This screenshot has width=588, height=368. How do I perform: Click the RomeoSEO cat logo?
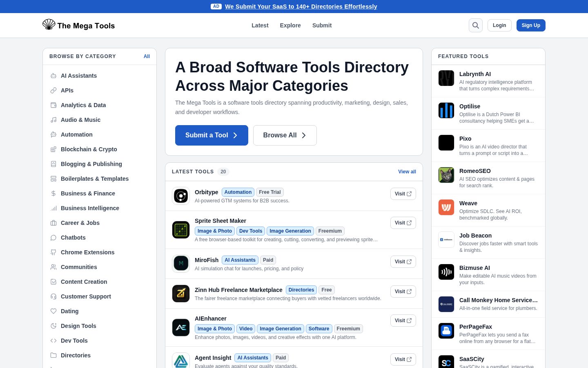click(446, 175)
